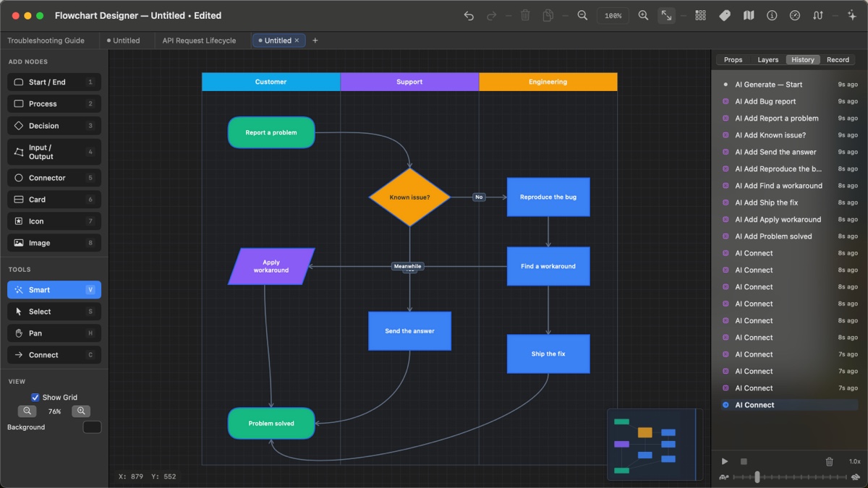Click the dotted grid icon in toolbar
Screen dimensions: 868x488
pyautogui.click(x=700, y=15)
